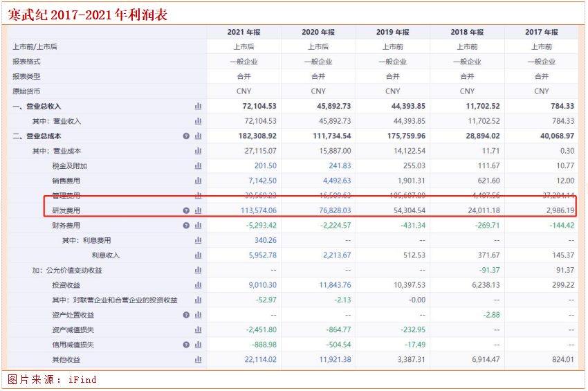Show chart for 利息收入 row
Viewport: 588px width, 391px height.
198,255
